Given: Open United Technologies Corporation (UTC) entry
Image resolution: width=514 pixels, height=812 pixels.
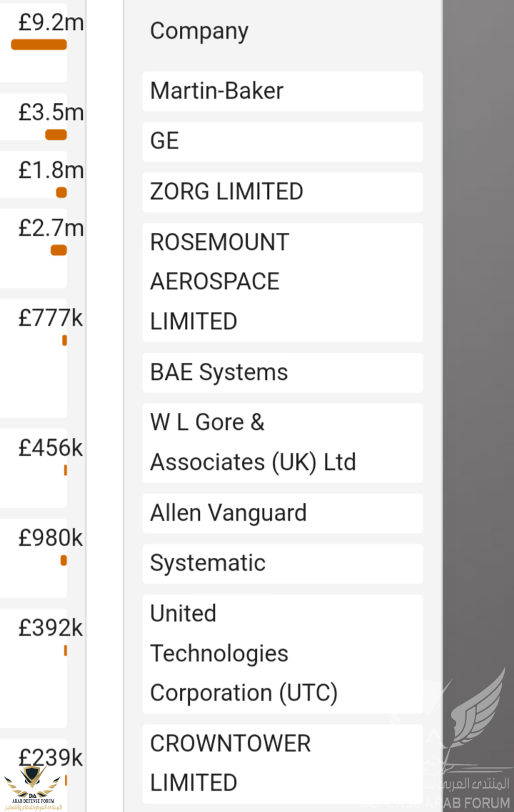Looking at the screenshot, I should (x=282, y=653).
